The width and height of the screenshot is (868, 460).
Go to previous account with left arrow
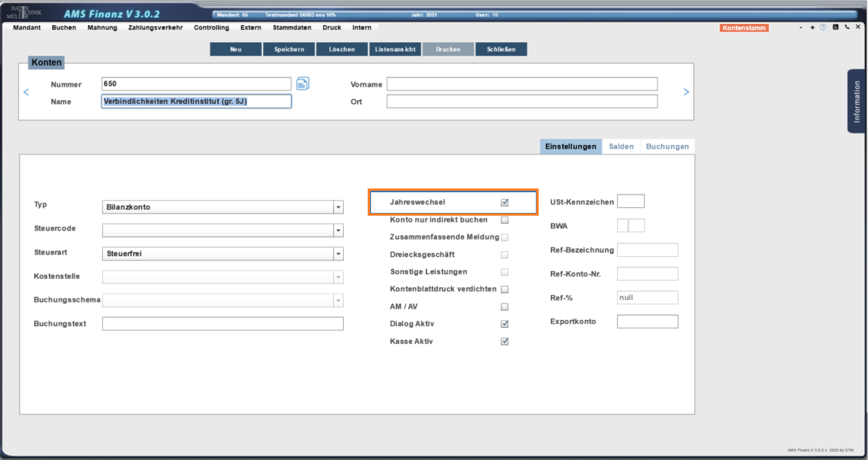click(x=26, y=92)
